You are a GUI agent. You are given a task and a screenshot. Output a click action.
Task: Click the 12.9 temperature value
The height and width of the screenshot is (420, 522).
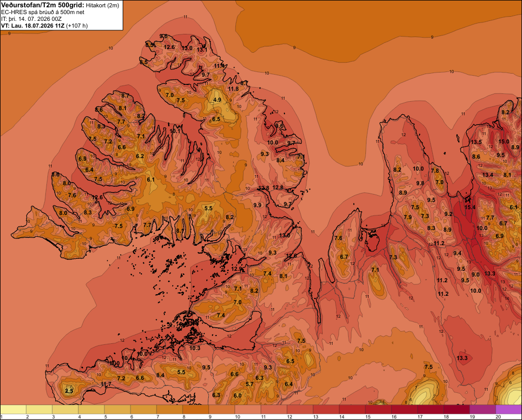point(236,269)
